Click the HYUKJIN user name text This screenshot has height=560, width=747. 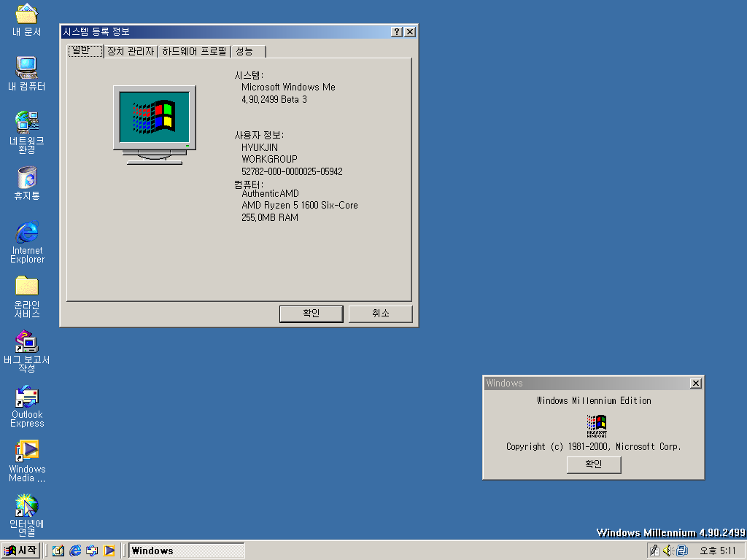[259, 147]
